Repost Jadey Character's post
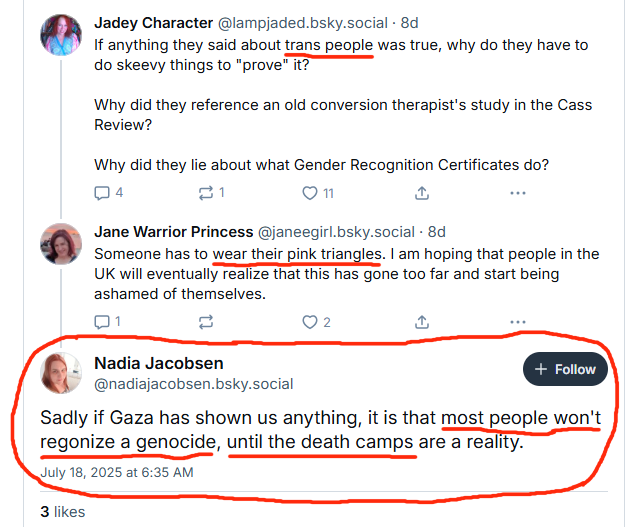The image size is (644, 527). click(x=207, y=192)
